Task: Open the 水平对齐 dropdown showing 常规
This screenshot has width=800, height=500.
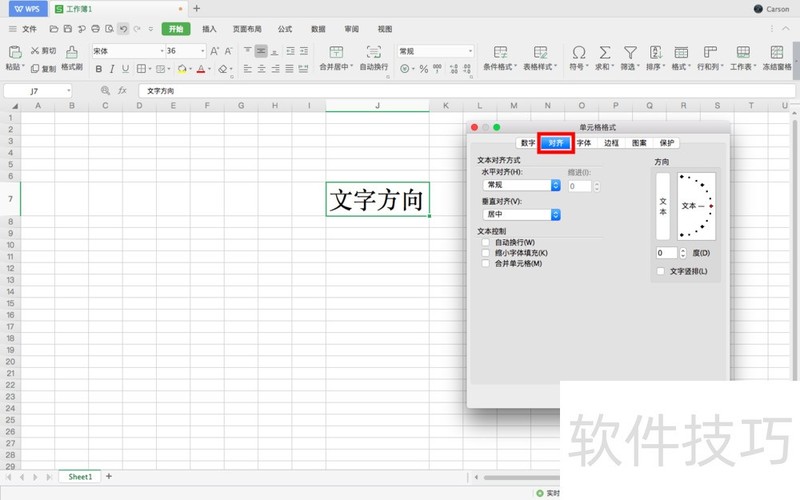Action: tap(520, 185)
